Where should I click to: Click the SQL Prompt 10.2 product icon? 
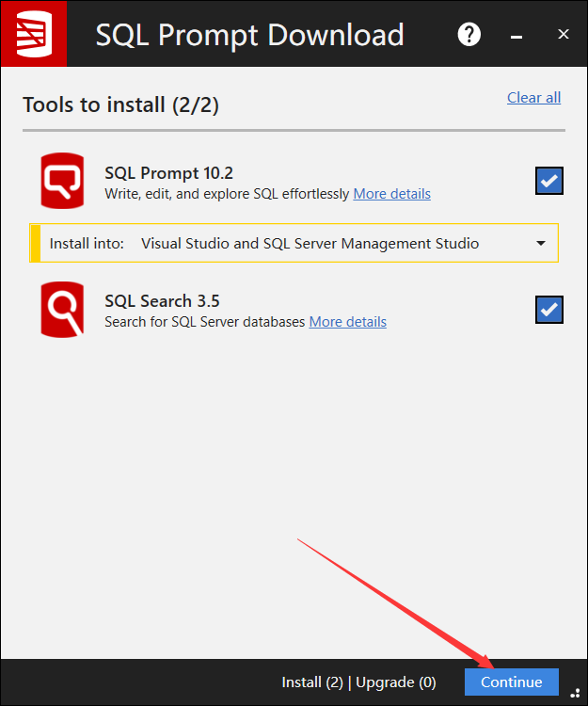pos(62,181)
